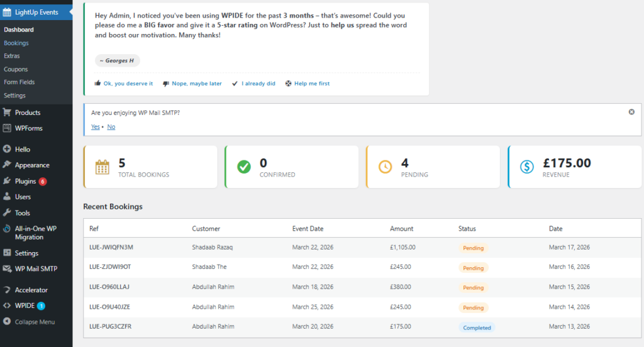Click the £380.00 amount cell
This screenshot has width=644, height=347.
401,287
